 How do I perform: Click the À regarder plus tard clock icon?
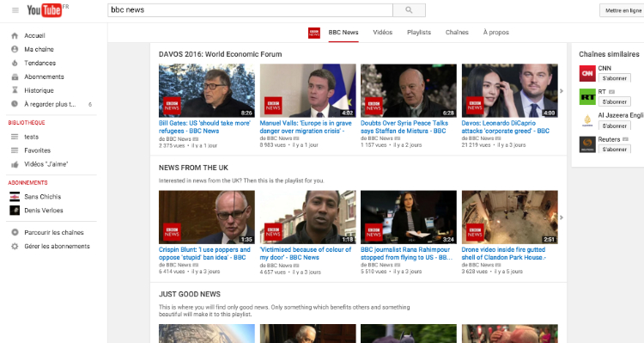[x=15, y=104]
